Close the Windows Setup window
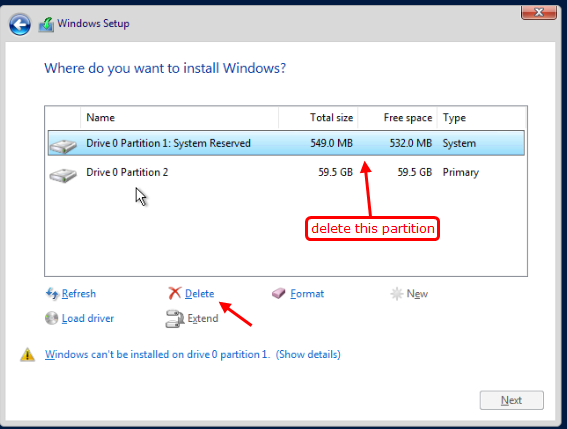Viewport: 567px width, 429px height. [539, 12]
